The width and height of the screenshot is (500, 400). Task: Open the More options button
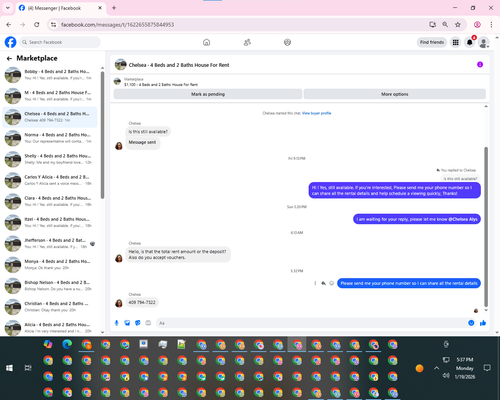(x=395, y=94)
